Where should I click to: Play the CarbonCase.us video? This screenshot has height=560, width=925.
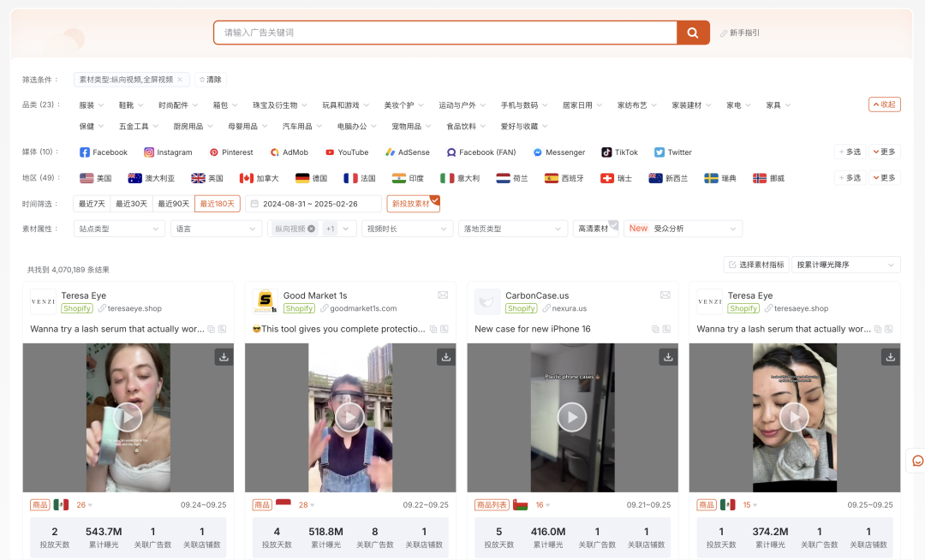pos(572,417)
